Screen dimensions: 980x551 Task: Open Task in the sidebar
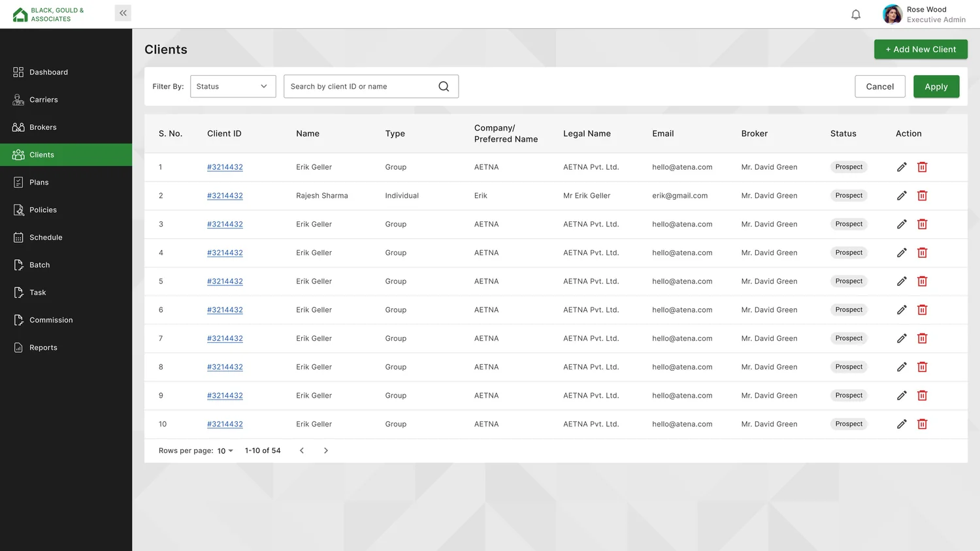(66, 292)
